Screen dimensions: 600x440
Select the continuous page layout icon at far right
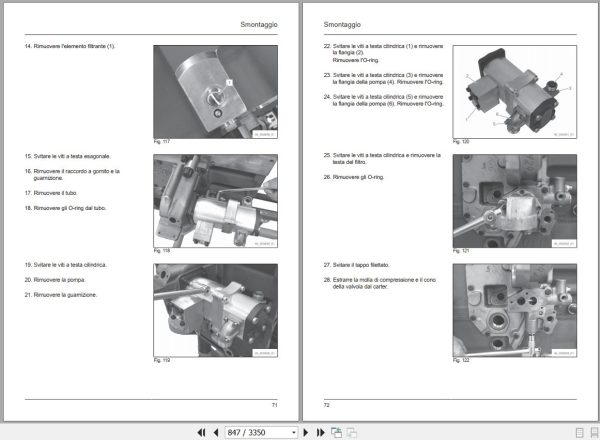coord(594,433)
